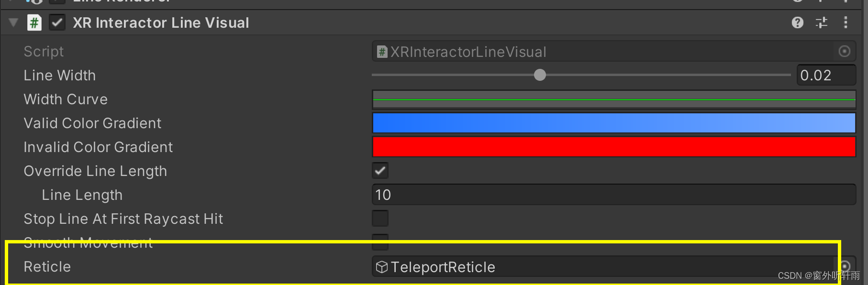This screenshot has width=868, height=285.
Task: Click the TeleportReticle reference field
Action: (603, 267)
